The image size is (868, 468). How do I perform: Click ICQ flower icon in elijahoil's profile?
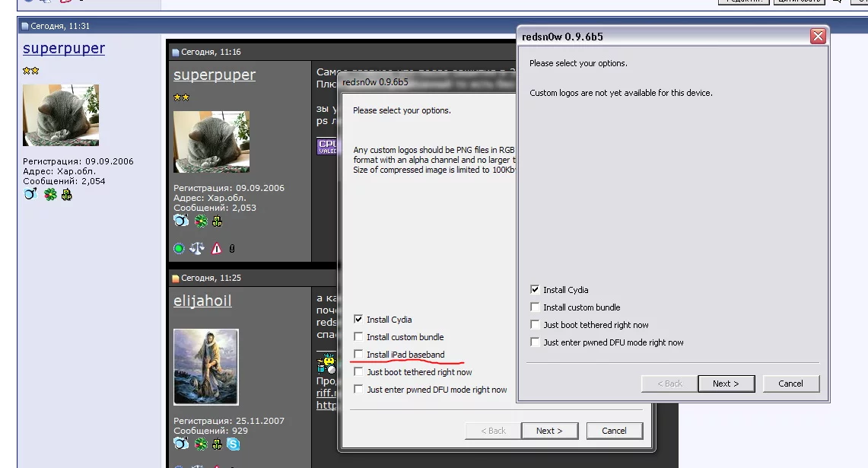pyautogui.click(x=201, y=444)
